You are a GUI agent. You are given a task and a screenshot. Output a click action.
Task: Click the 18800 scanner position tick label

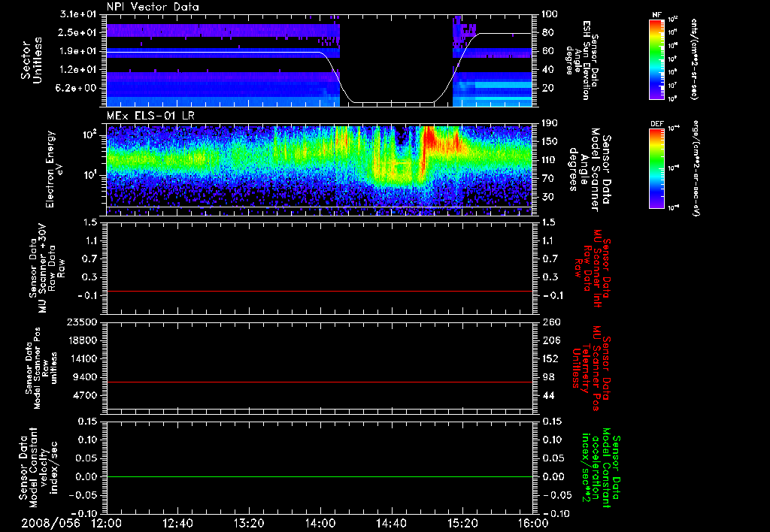(x=83, y=340)
